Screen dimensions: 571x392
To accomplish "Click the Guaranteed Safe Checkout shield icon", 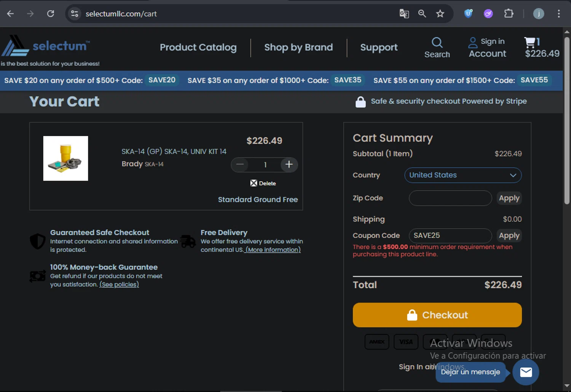I will [x=38, y=241].
